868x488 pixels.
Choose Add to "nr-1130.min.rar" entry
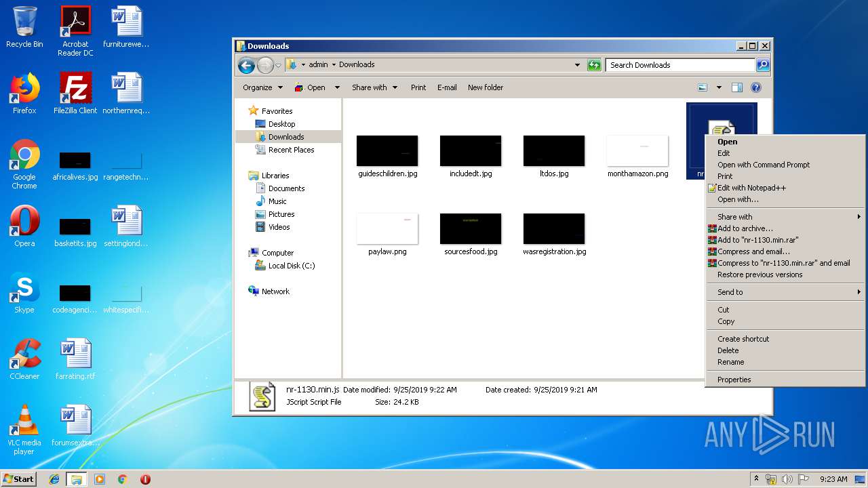pos(785,240)
